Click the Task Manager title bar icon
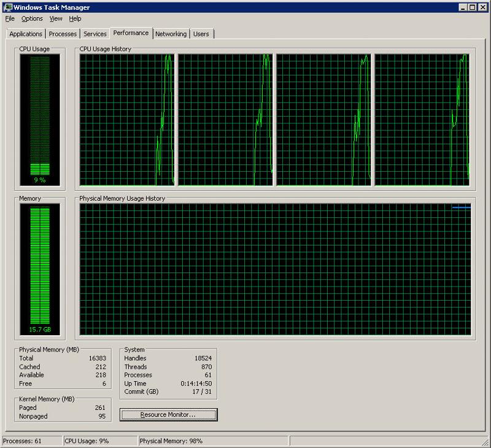491x448 pixels. click(7, 7)
